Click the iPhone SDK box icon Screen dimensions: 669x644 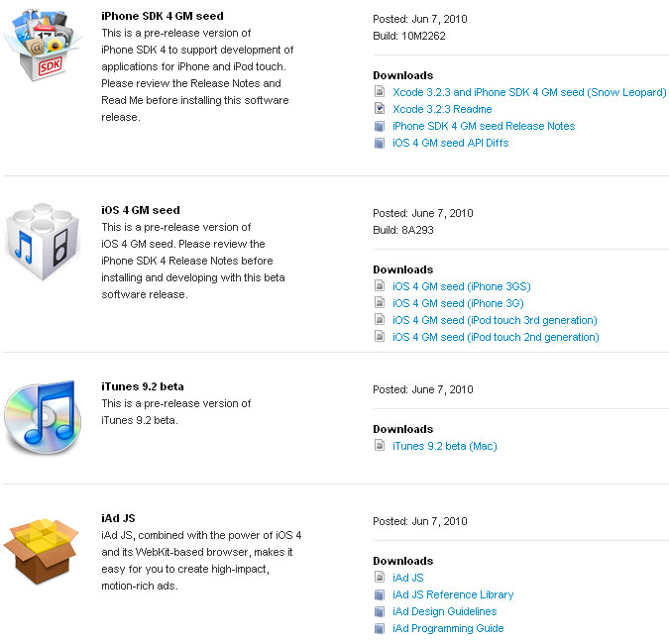tap(43, 45)
